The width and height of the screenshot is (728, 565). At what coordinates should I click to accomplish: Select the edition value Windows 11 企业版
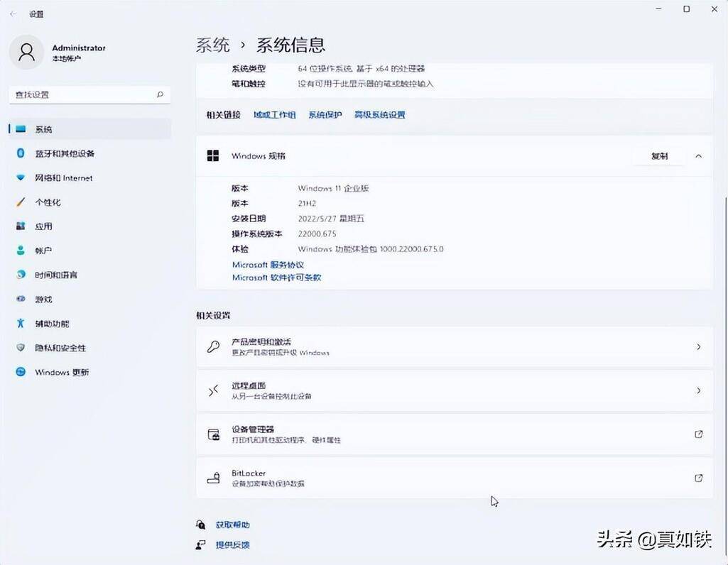point(333,188)
